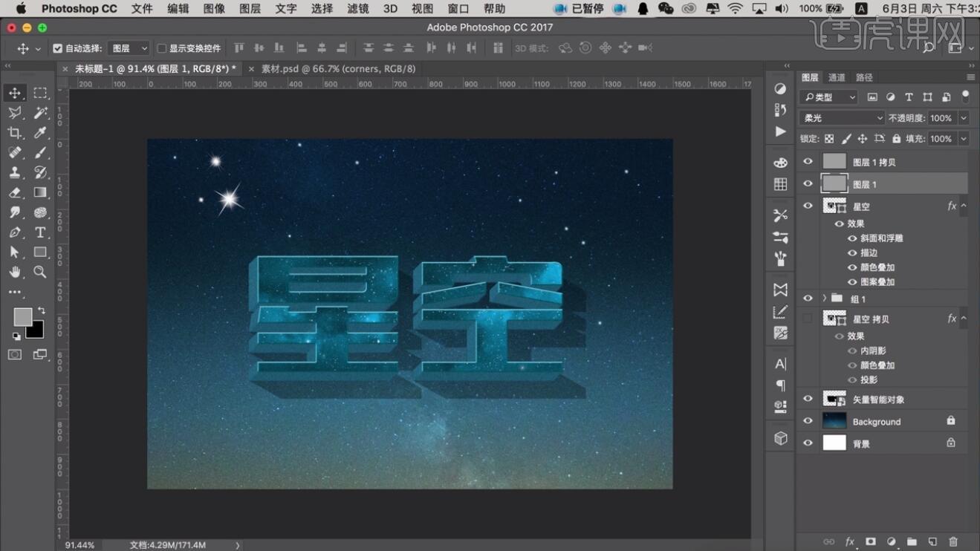The image size is (980, 551).
Task: Lock layer position
Action: [x=862, y=139]
